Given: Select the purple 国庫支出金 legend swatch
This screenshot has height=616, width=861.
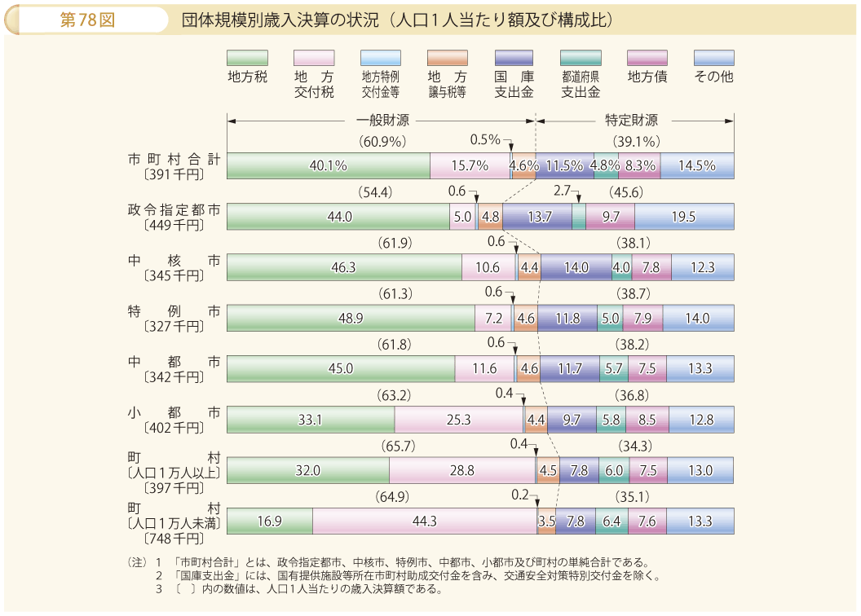Looking at the screenshot, I should coord(514,58).
